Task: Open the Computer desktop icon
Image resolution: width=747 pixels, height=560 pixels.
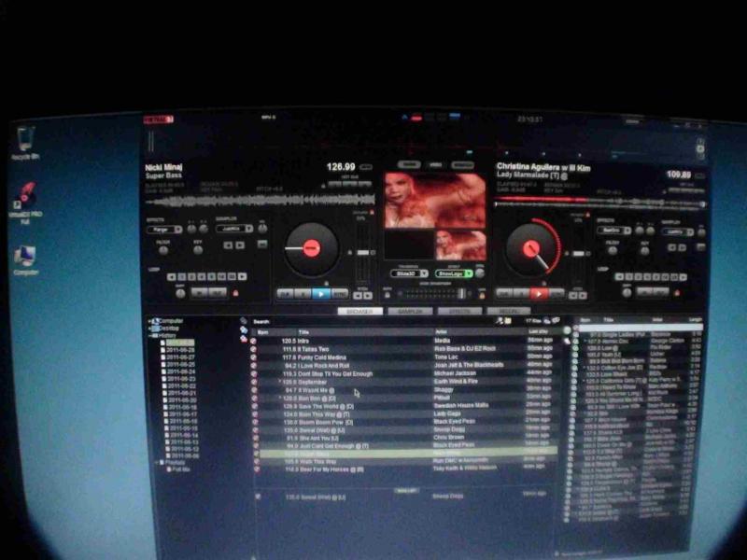Action: tap(25, 260)
